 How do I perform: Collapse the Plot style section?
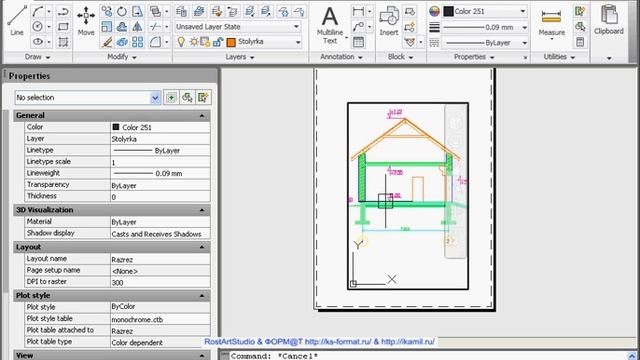[x=202, y=296]
